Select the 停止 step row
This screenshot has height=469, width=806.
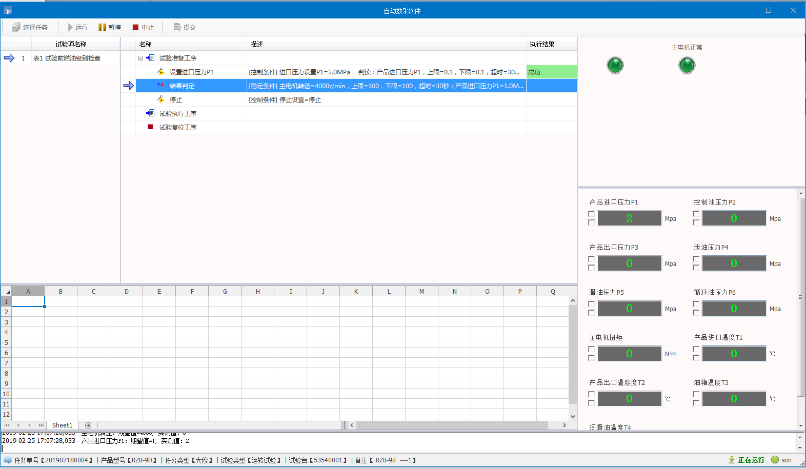click(x=356, y=100)
